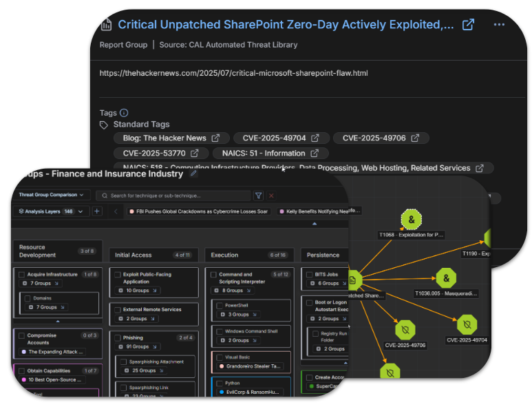Click the 5 of 12 sub-technique counter
The height and width of the screenshot is (409, 532).
pyautogui.click(x=281, y=274)
